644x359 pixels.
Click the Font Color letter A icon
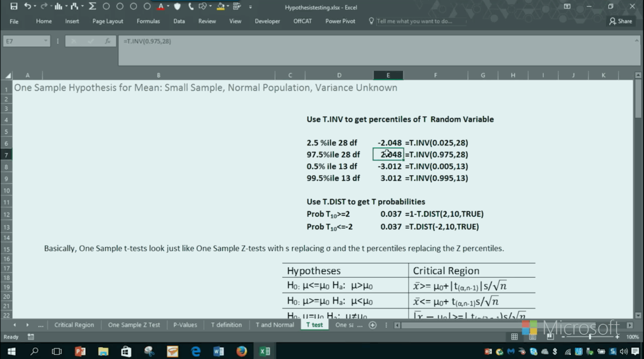coord(160,7)
